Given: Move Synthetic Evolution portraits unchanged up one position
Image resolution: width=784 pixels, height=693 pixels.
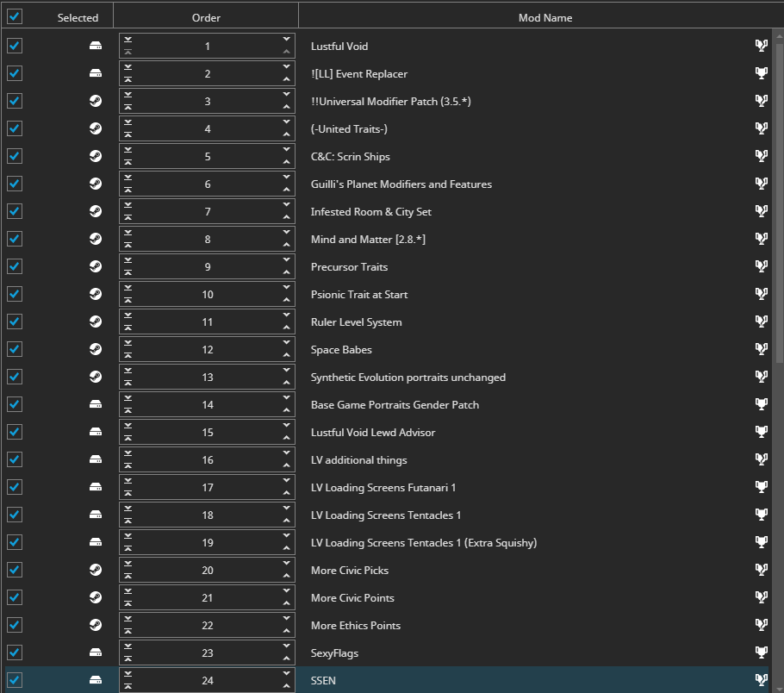Looking at the screenshot, I should click(x=287, y=383).
